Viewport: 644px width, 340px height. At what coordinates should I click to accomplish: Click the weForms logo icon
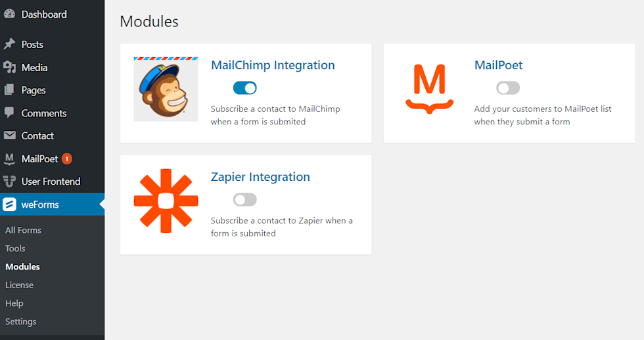point(9,205)
